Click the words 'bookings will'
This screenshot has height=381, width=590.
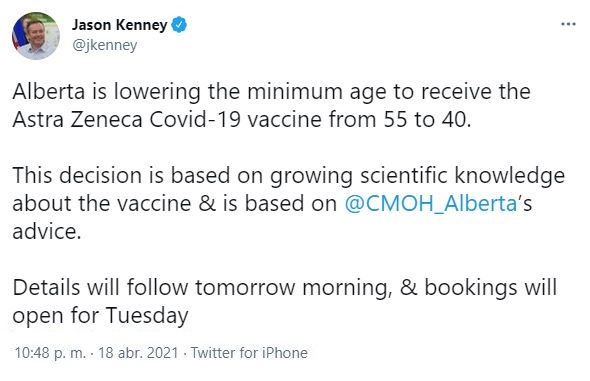pyautogui.click(x=491, y=288)
